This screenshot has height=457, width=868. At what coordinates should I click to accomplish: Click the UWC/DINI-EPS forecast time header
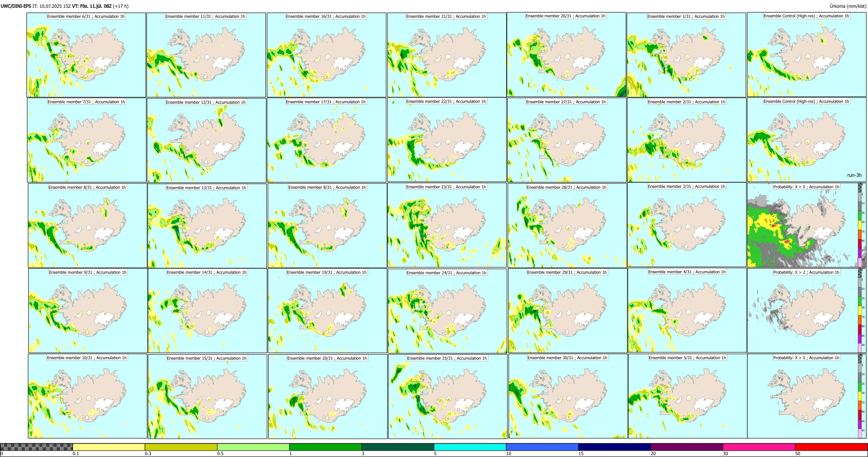pos(65,6)
